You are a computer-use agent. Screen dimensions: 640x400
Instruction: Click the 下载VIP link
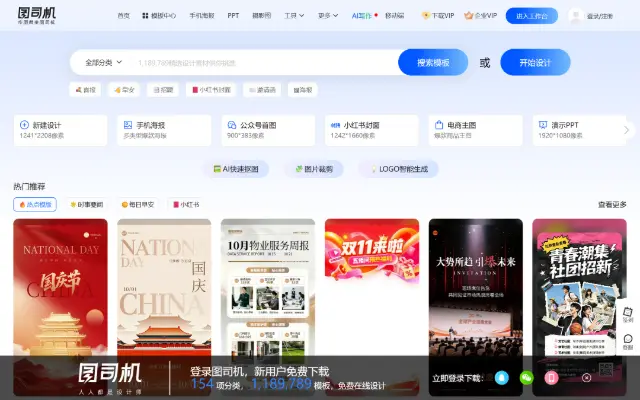(x=438, y=16)
